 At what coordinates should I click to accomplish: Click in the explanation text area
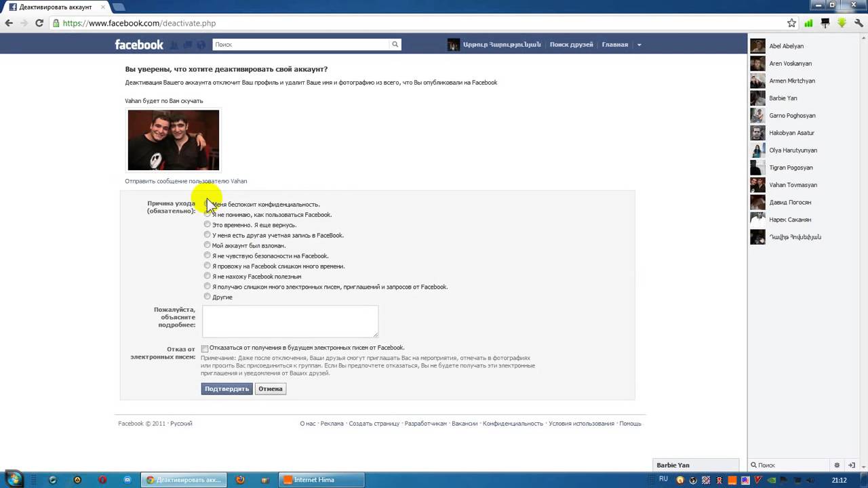click(290, 321)
